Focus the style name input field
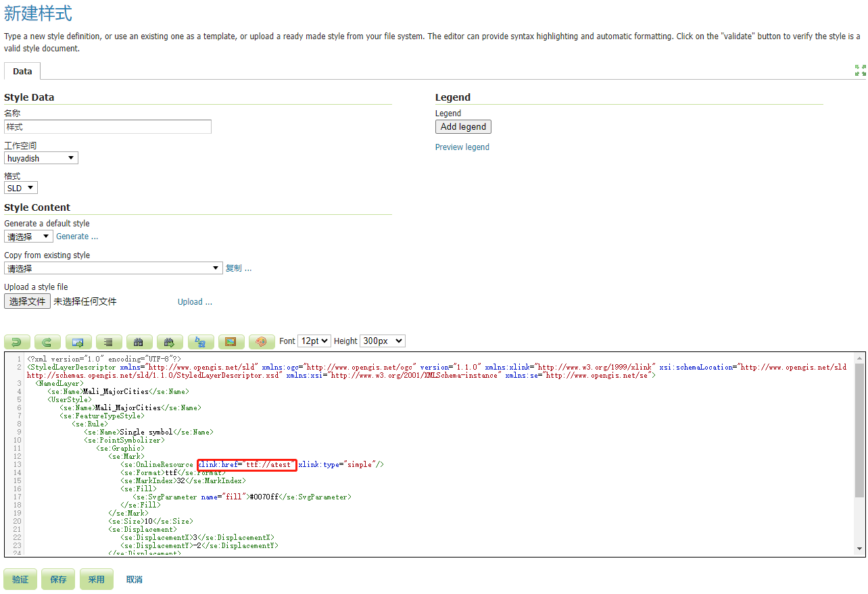 click(x=108, y=126)
